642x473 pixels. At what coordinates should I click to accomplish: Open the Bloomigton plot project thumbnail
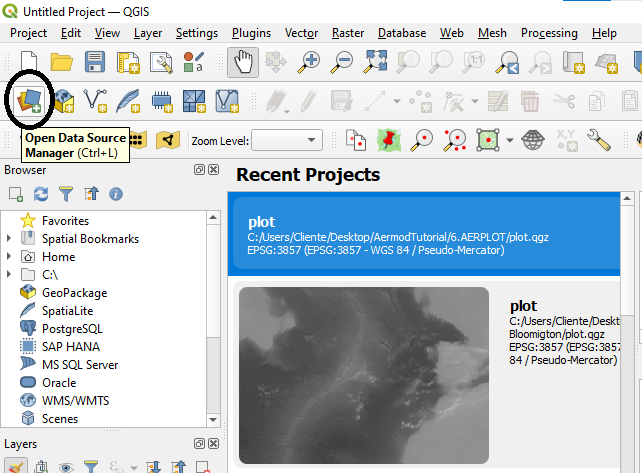[x=364, y=375]
